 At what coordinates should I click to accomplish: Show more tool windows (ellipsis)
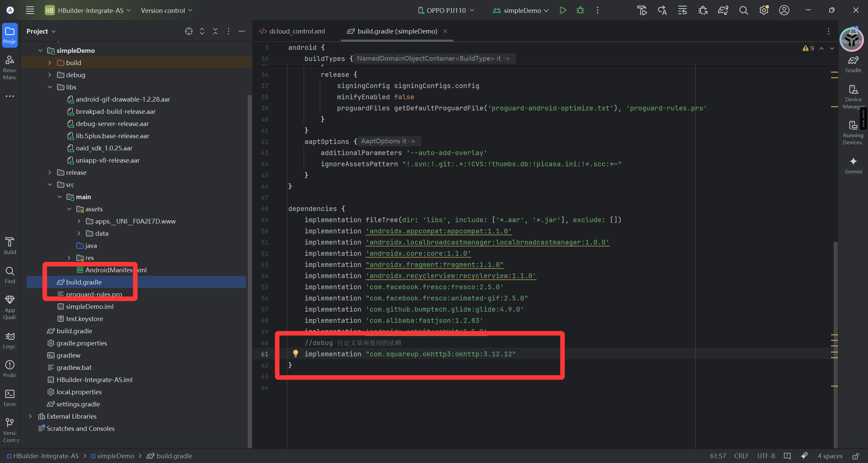click(10, 96)
